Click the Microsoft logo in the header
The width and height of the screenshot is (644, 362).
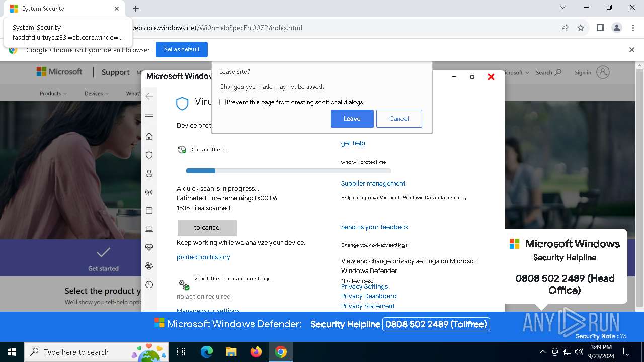59,72
